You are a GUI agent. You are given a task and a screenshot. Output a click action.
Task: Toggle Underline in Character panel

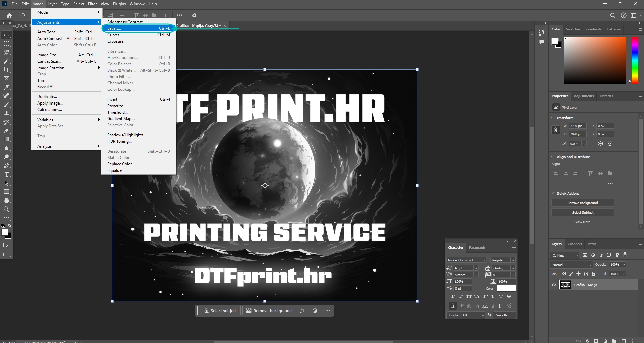tap(501, 297)
